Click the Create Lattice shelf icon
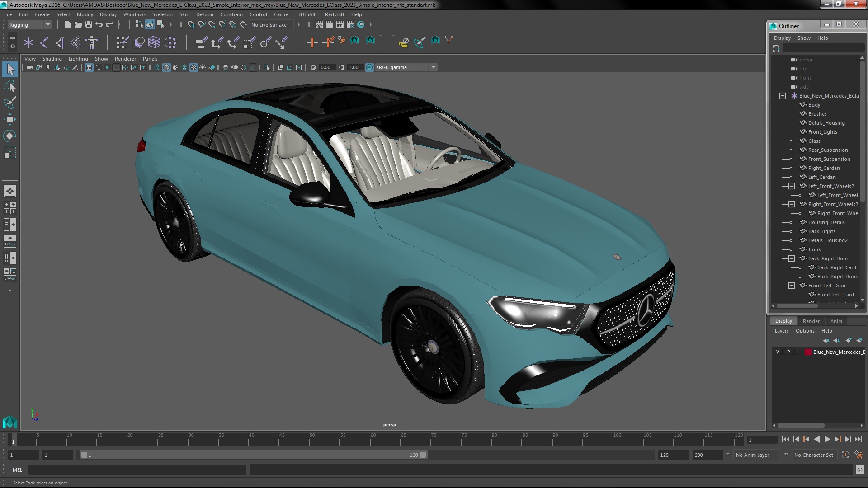 (154, 42)
